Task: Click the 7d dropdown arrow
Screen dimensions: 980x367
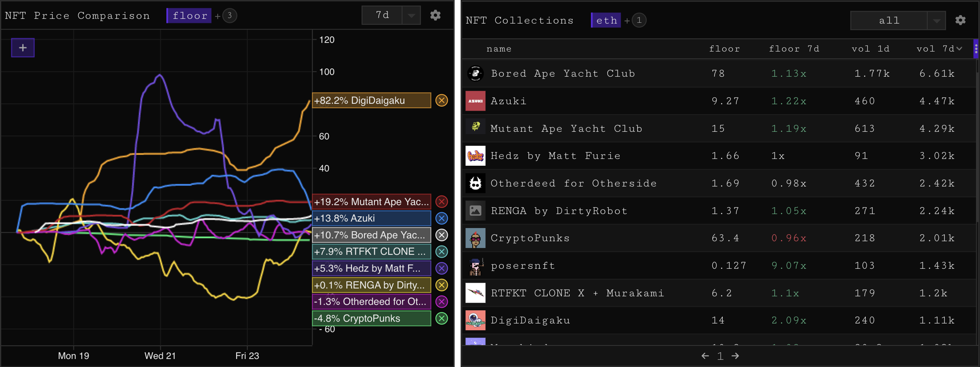Action: (411, 16)
